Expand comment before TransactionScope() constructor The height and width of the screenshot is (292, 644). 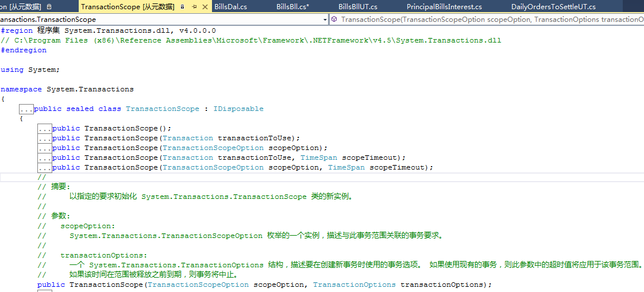click(x=45, y=129)
